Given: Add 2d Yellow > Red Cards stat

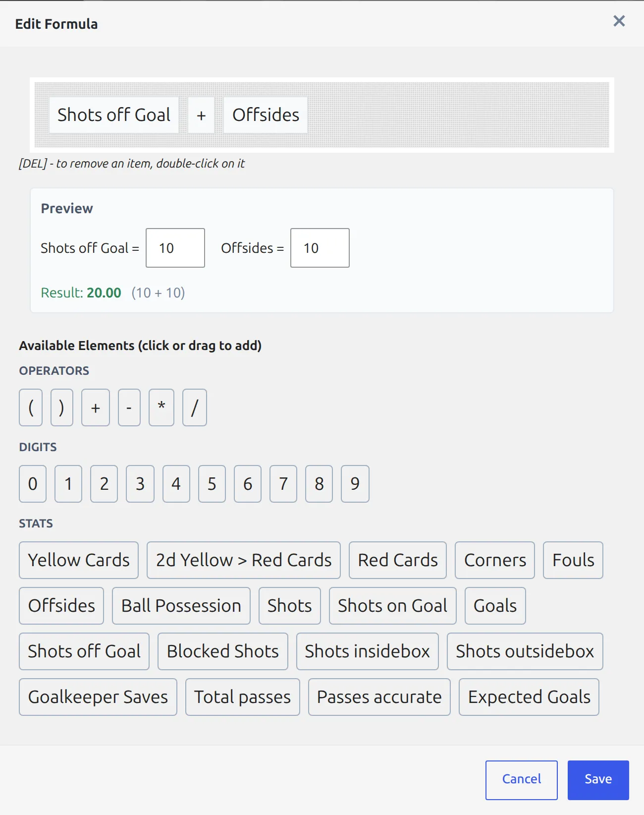Looking at the screenshot, I should coord(244,560).
